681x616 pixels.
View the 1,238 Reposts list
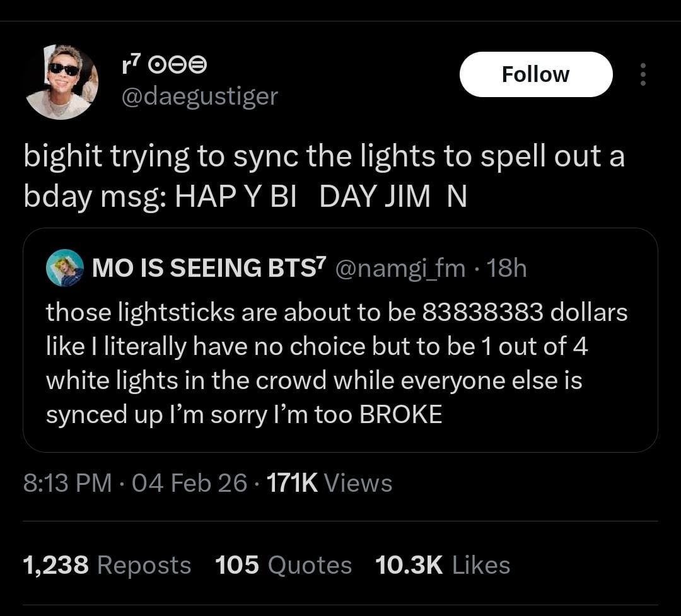point(107,565)
